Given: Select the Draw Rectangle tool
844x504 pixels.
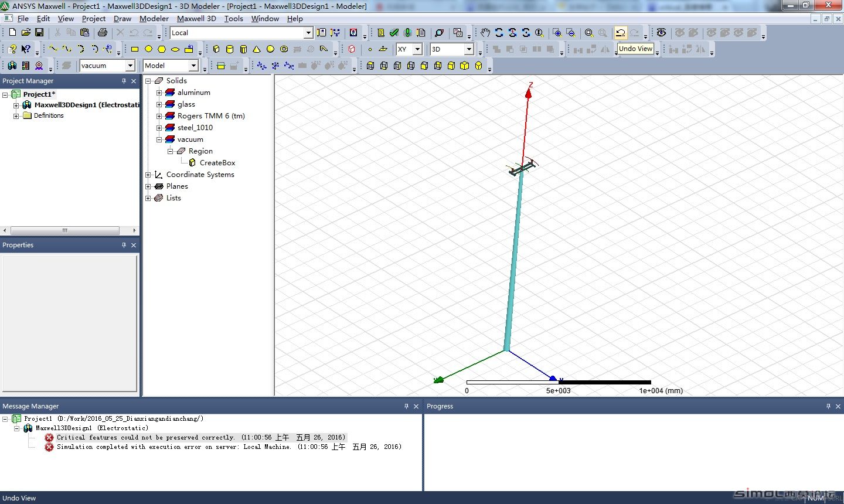Looking at the screenshot, I should [135, 49].
